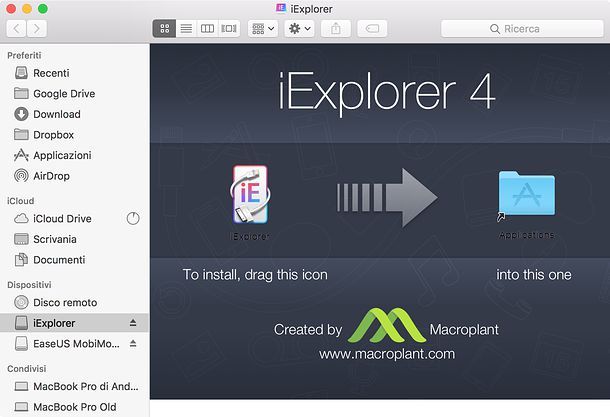Click the Condivisi section header
610x417 pixels.
pyautogui.click(x=26, y=369)
